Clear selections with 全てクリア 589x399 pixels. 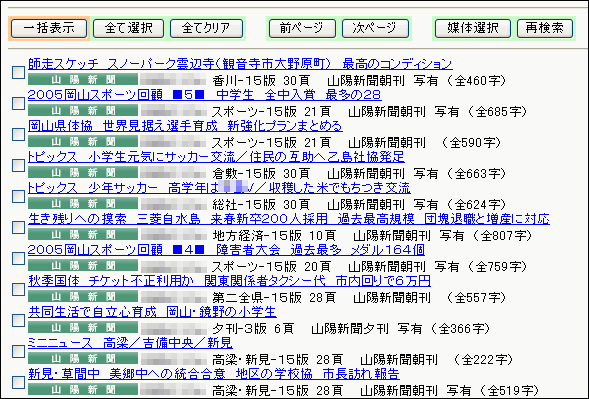[206, 28]
